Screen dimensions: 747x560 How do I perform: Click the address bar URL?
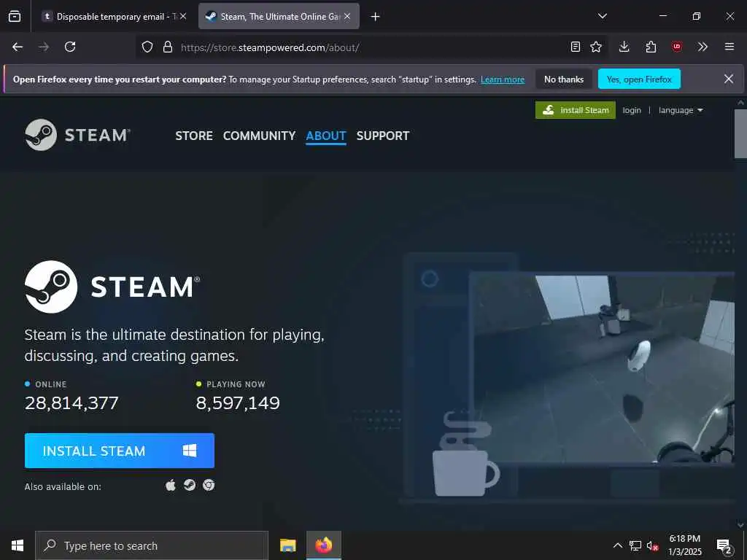tap(270, 47)
